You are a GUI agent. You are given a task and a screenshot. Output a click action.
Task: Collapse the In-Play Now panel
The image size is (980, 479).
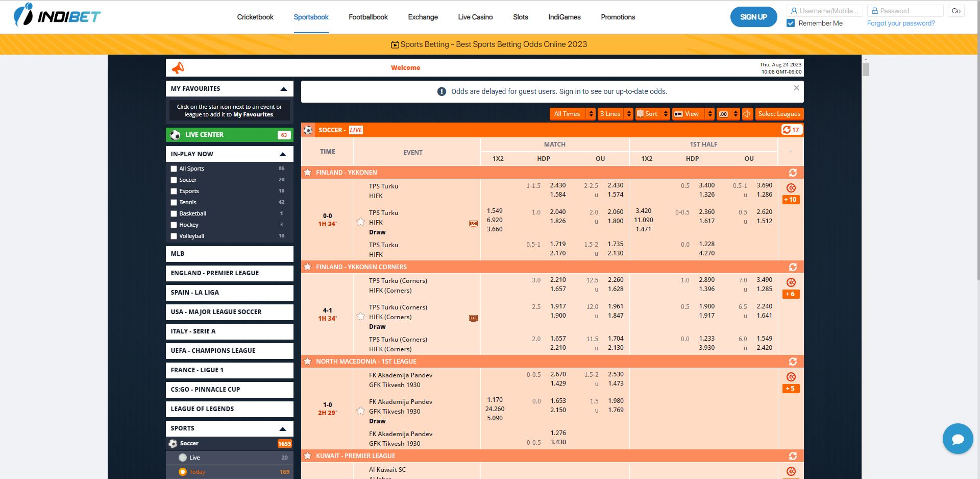click(x=283, y=154)
